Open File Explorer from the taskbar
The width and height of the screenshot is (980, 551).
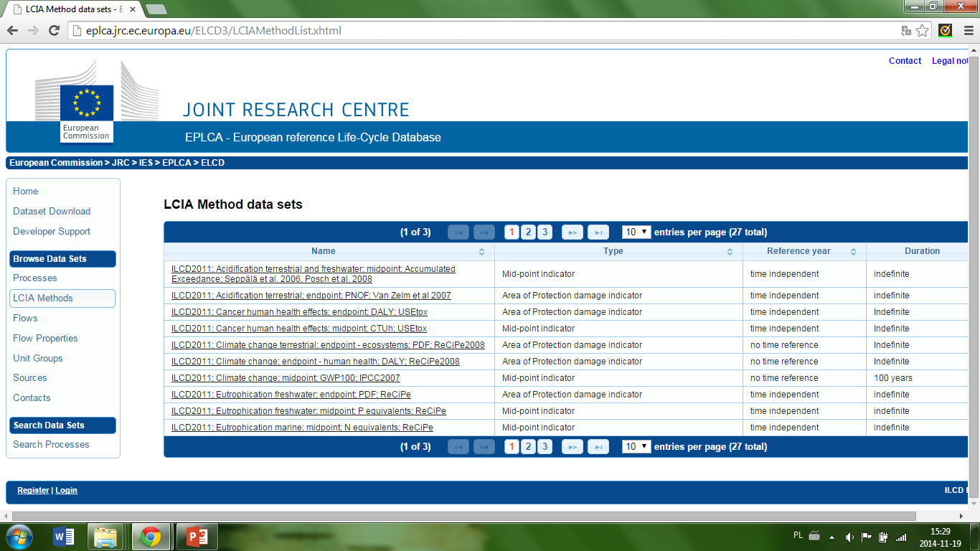pos(105,537)
